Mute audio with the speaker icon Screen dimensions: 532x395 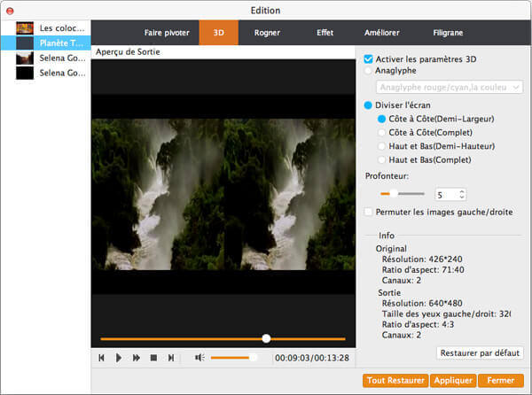199,358
